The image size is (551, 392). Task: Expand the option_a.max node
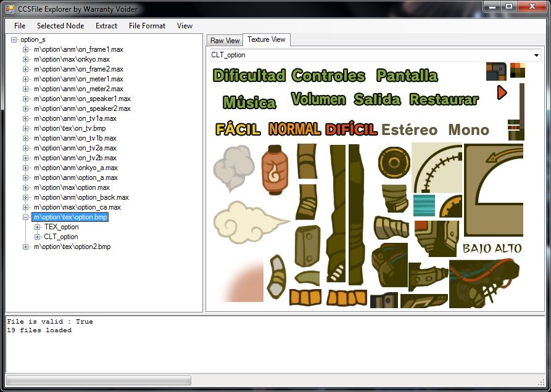[x=25, y=178]
